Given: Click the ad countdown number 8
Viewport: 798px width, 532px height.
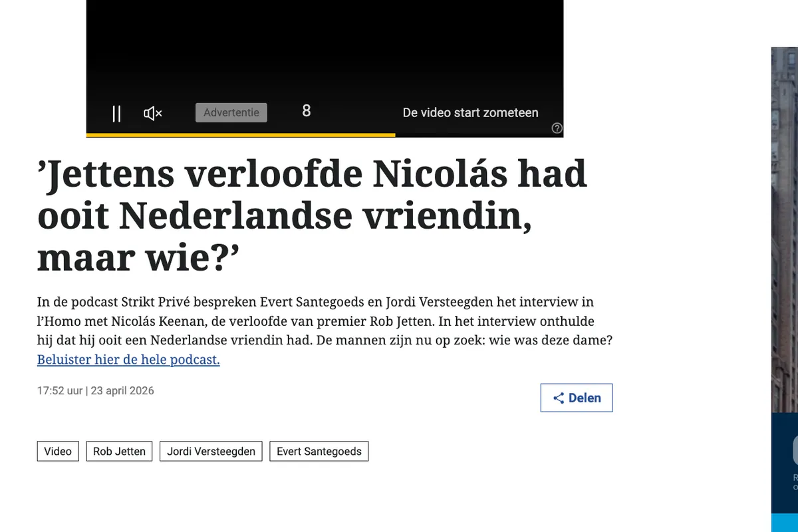Looking at the screenshot, I should click(x=306, y=111).
